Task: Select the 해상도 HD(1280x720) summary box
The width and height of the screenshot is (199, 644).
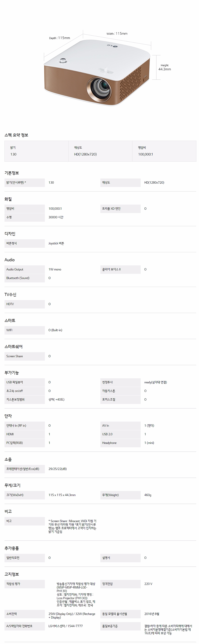Action: 100,151
